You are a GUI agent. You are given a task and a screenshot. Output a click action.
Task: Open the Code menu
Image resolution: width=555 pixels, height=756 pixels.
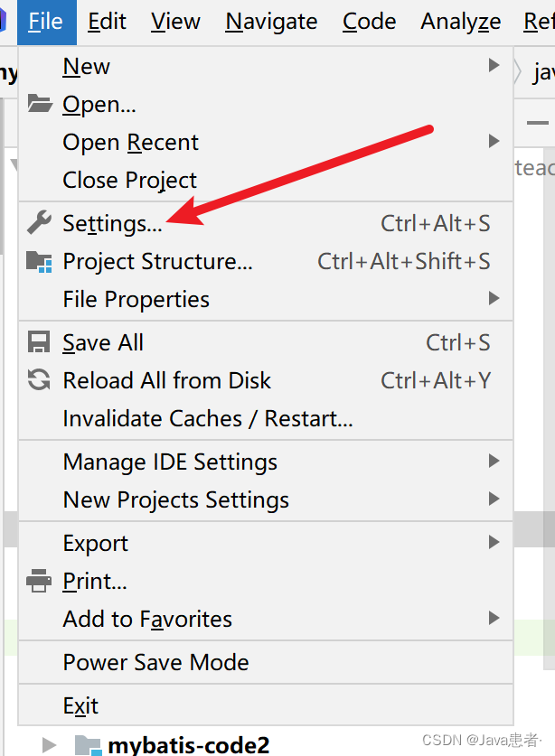[x=369, y=22]
